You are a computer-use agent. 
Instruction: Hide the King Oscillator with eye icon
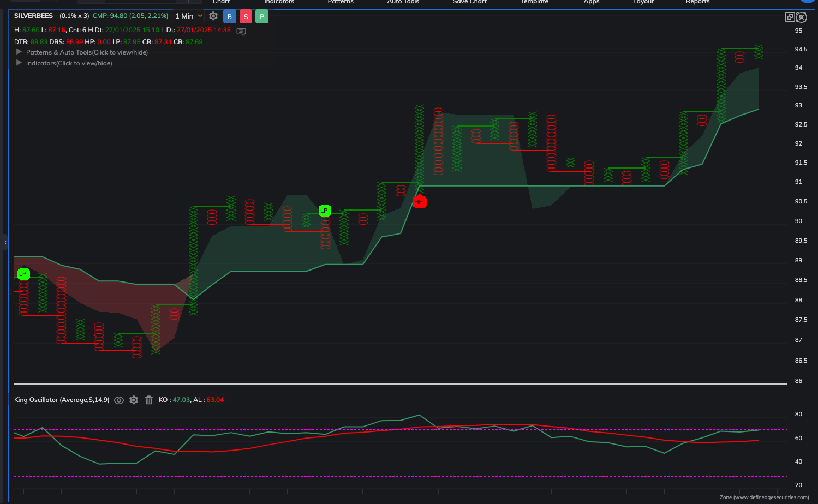(119, 400)
